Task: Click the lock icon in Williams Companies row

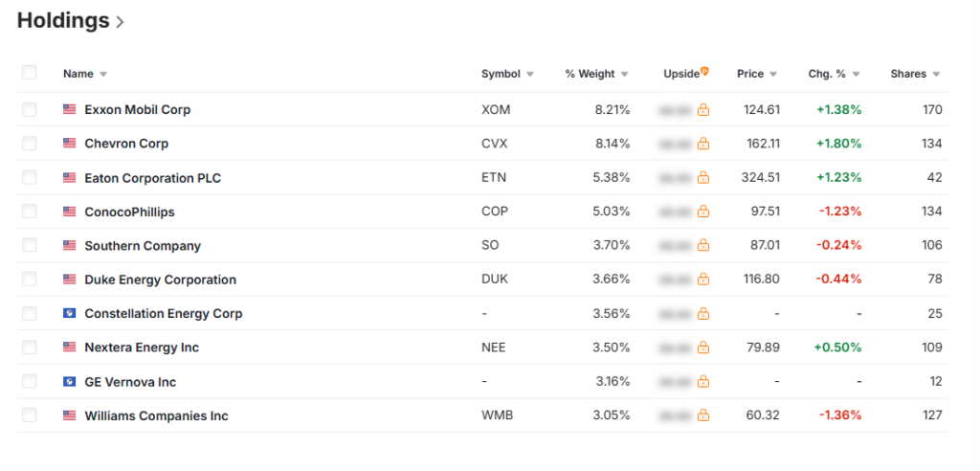Action: point(703,415)
